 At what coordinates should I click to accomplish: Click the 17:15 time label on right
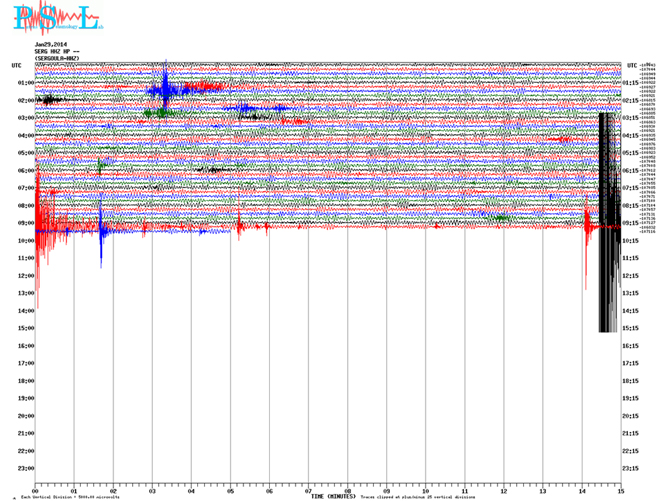[631, 363]
